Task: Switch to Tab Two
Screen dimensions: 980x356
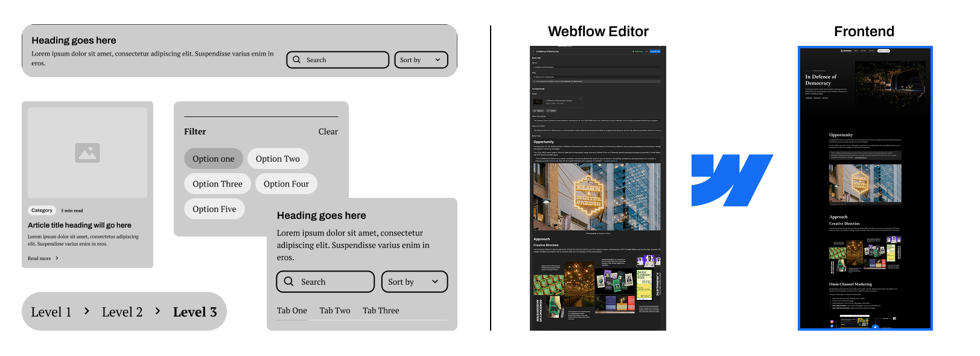Action: point(335,311)
